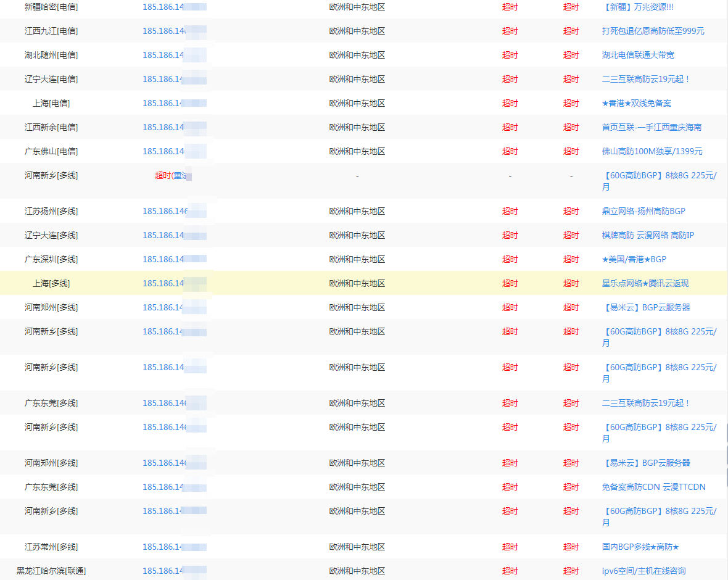
Task: Click the IP address in 黑龙江哈尔滨[联通] row
Action: pyautogui.click(x=175, y=571)
